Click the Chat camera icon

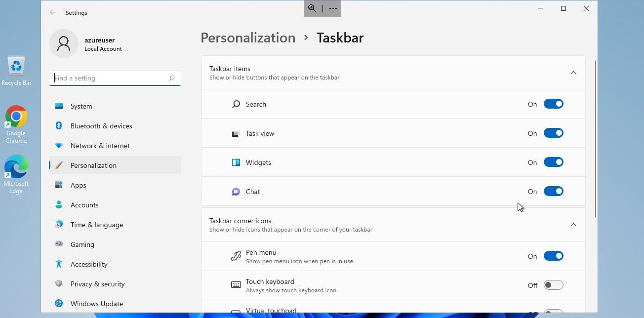pos(236,192)
